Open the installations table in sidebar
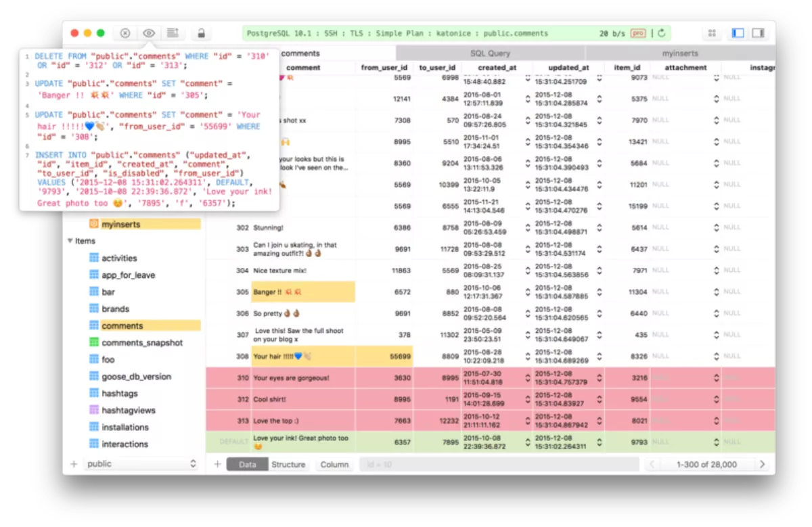This screenshot has height=527, width=812. (125, 427)
